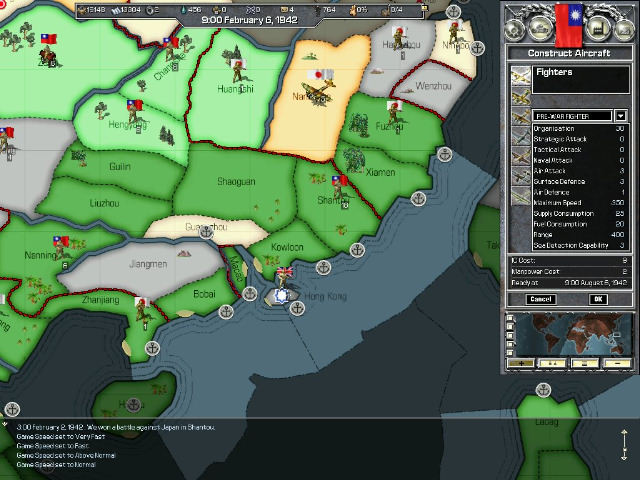
Task: Select the second aircraft type icon in list
Action: [520, 96]
